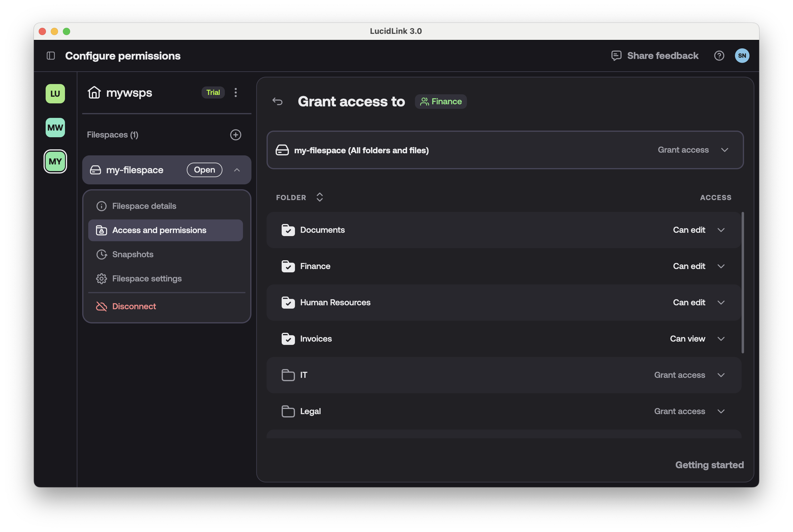Click the Legal folder icon

288,412
